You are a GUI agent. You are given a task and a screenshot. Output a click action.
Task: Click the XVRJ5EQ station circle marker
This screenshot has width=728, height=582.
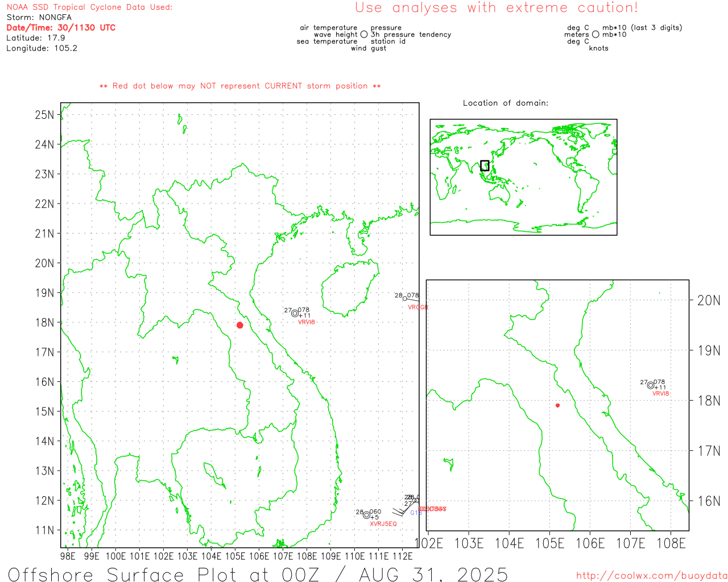click(367, 516)
